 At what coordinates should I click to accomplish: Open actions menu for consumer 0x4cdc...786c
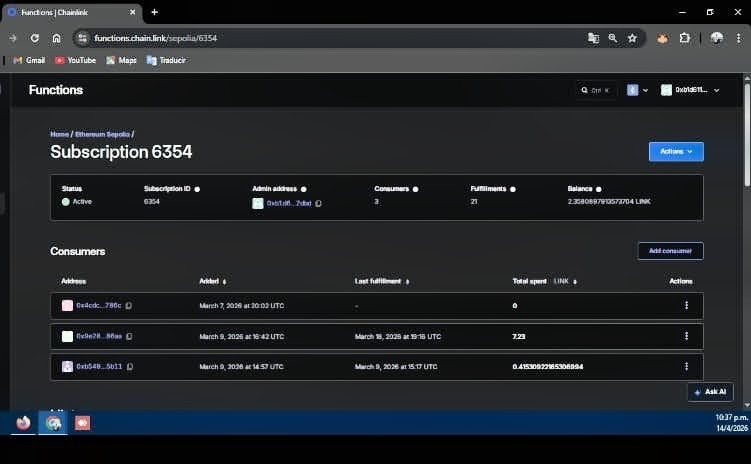pos(686,306)
